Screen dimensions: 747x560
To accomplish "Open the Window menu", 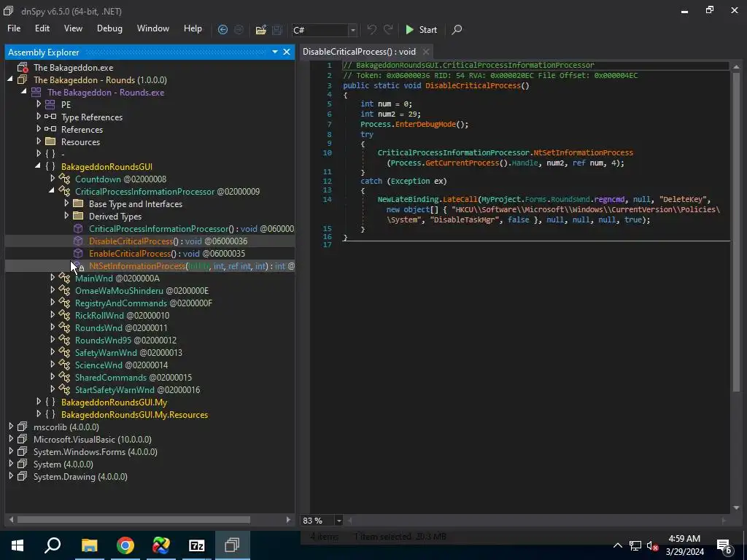I will point(153,28).
